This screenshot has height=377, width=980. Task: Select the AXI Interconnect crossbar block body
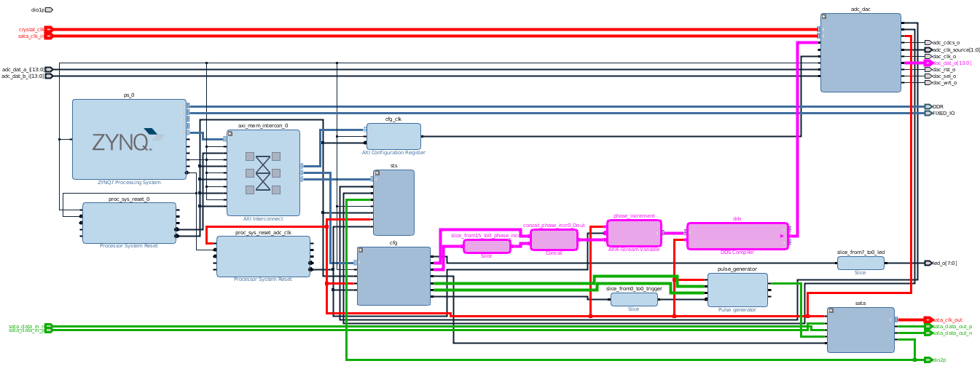[x=263, y=172]
